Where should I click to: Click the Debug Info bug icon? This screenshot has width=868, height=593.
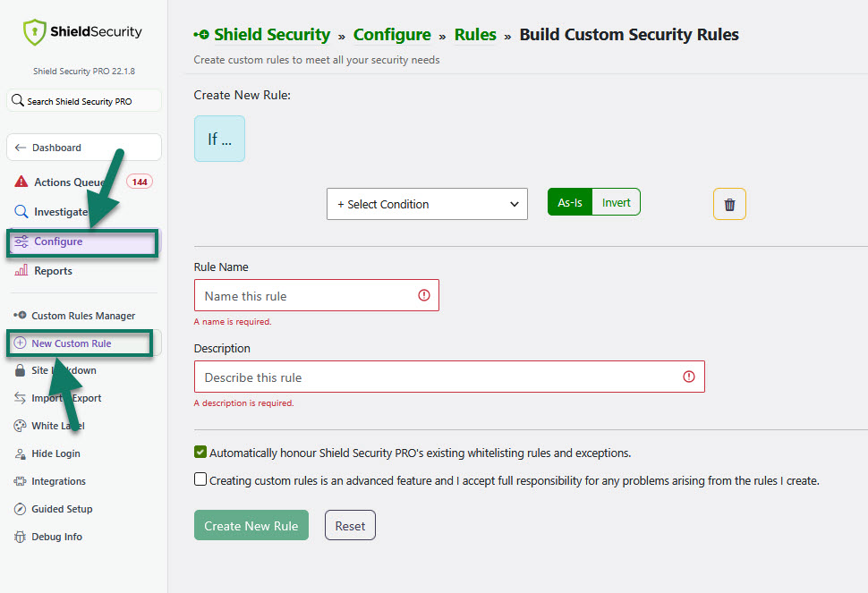[x=20, y=537]
